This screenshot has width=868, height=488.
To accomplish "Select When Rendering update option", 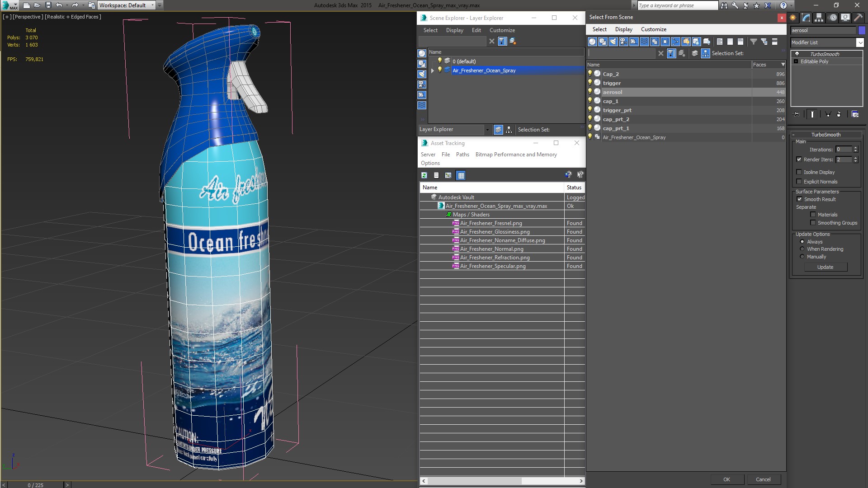I will [802, 249].
